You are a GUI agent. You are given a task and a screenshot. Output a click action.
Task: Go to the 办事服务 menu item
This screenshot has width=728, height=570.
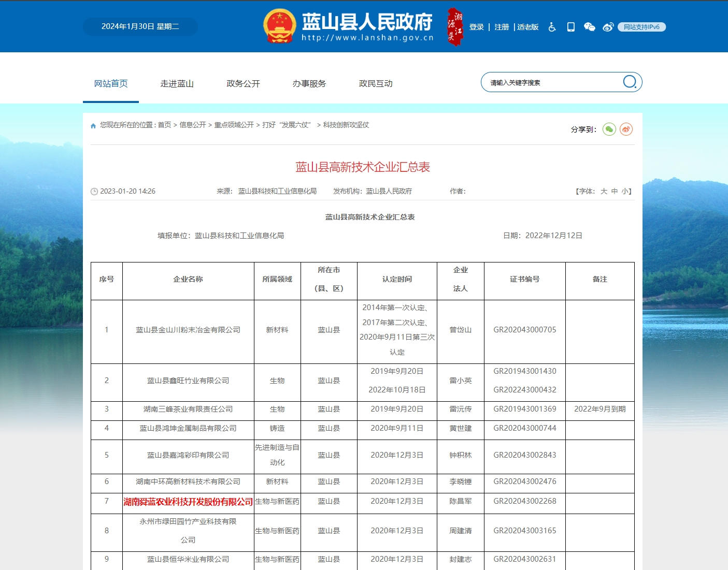pos(309,84)
